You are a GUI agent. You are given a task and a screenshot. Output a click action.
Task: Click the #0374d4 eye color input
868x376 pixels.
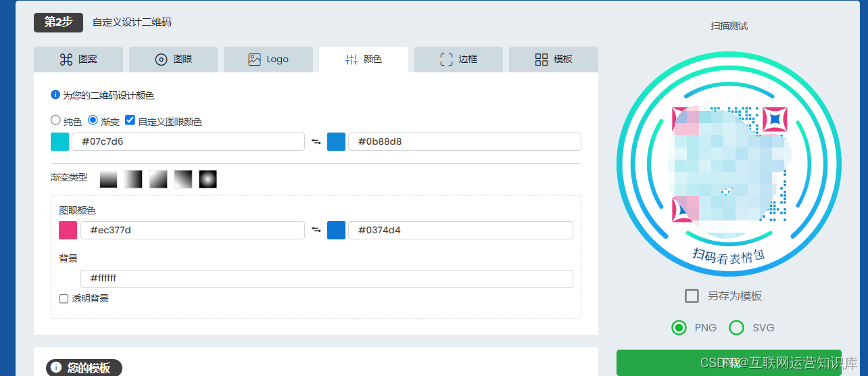click(460, 230)
